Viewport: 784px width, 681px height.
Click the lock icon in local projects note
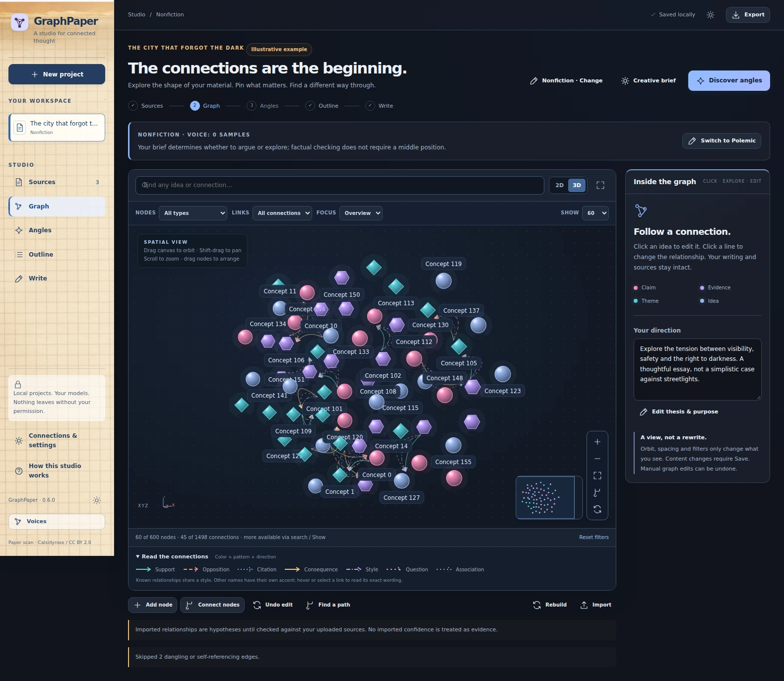[x=18, y=385]
